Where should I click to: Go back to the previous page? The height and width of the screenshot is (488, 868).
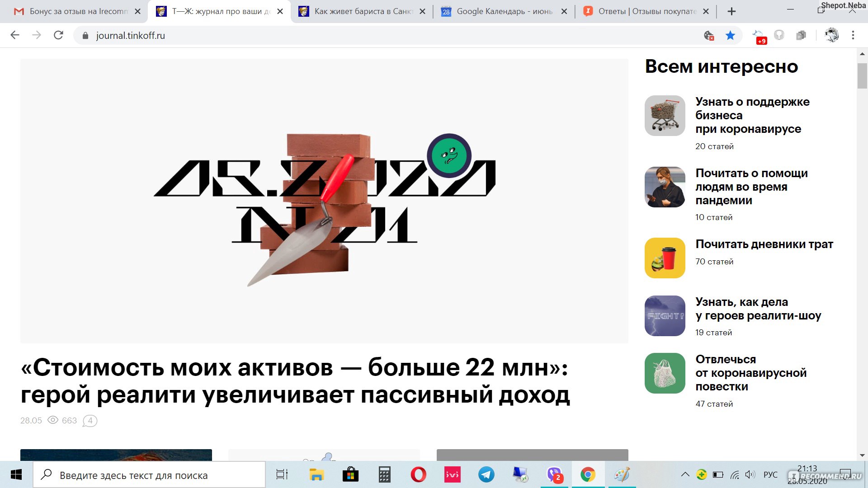(x=15, y=35)
